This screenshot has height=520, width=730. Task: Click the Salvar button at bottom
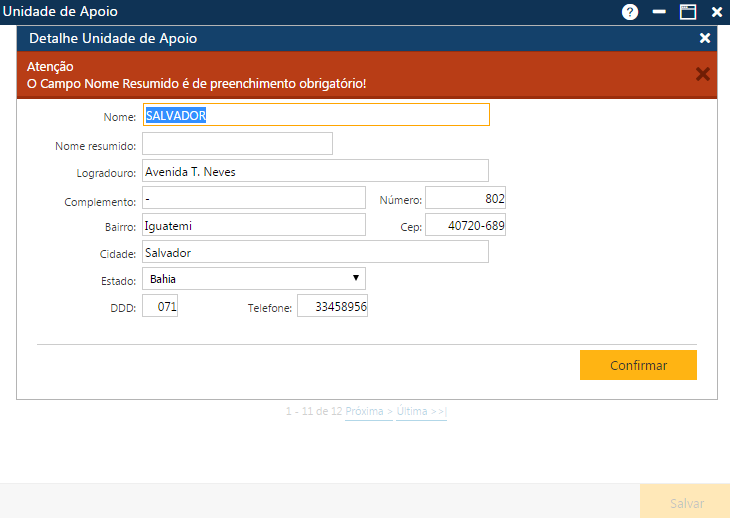686,504
